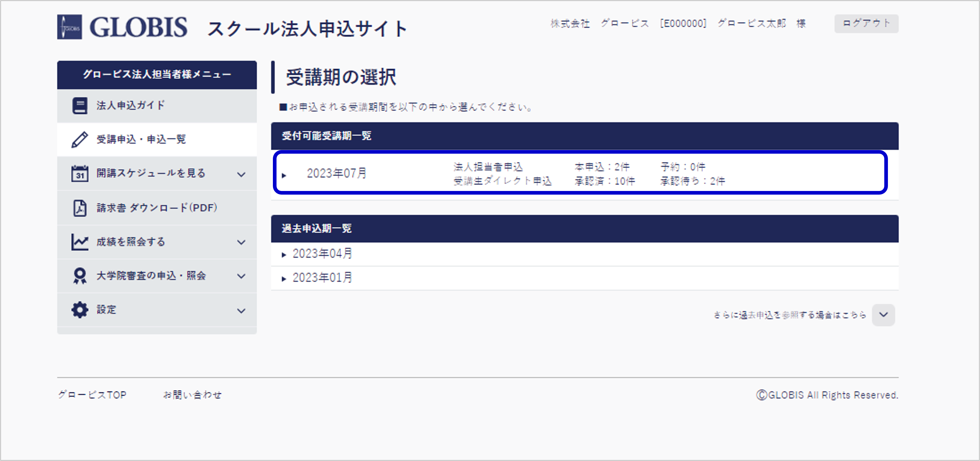Expand the 設定 menu chevron
The height and width of the screenshot is (461, 980).
point(241,311)
